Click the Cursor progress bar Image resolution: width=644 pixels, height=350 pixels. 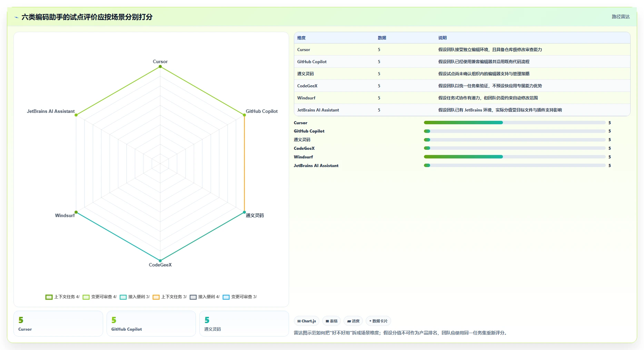click(x=515, y=123)
